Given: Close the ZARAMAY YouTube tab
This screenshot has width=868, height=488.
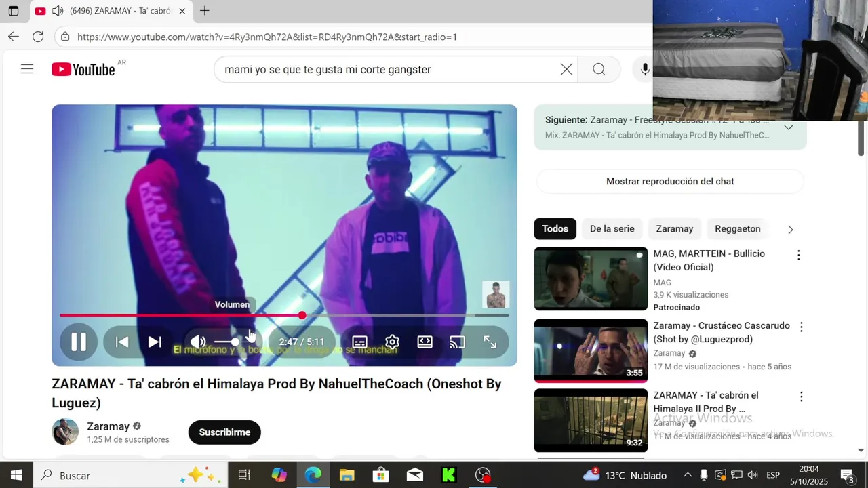Looking at the screenshot, I should tap(182, 11).
